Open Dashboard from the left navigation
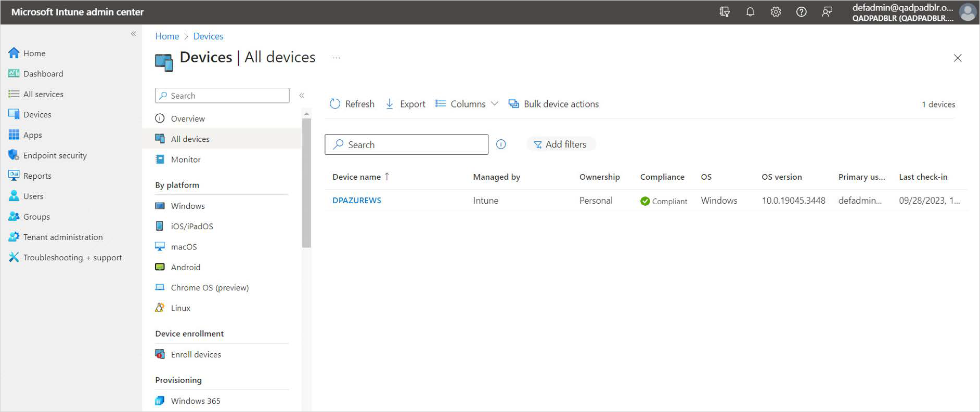 pos(43,74)
